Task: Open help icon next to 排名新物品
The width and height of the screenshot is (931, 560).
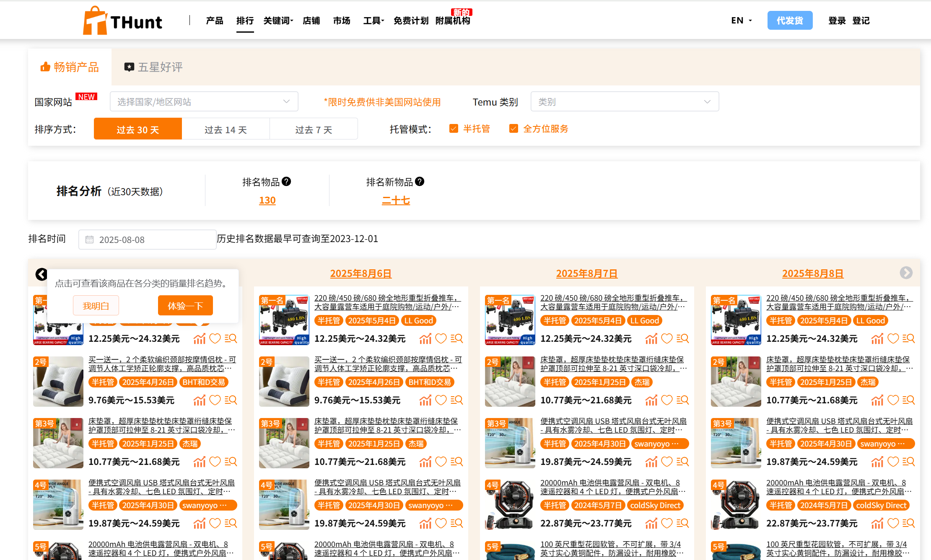Action: 420,181
